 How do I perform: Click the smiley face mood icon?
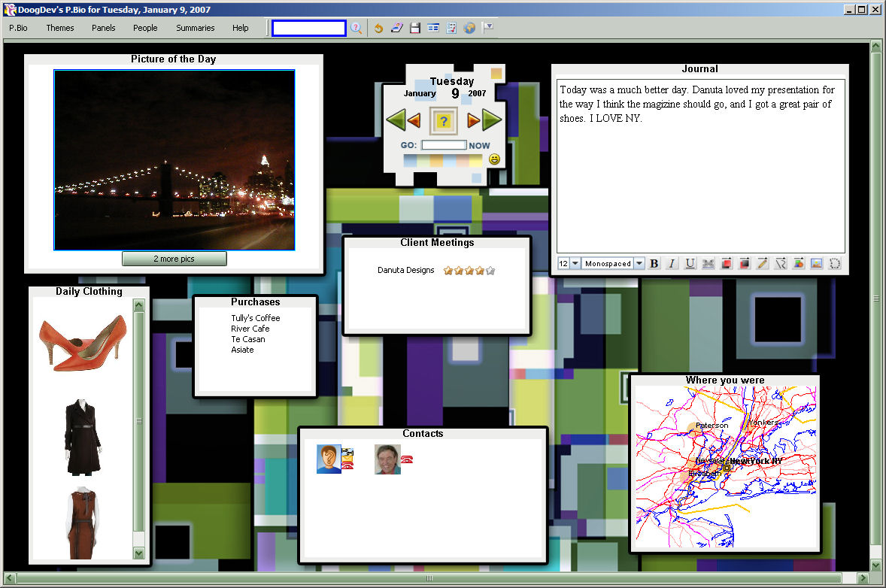(494, 159)
